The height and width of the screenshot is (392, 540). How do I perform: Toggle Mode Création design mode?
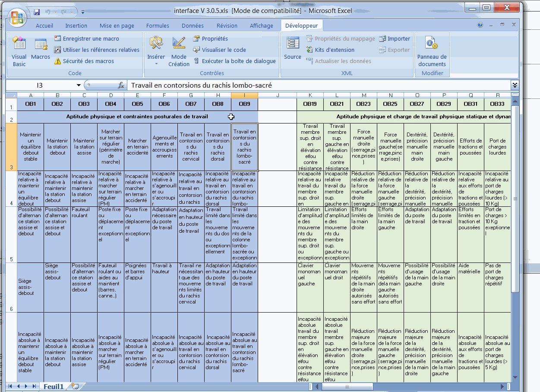coord(179,51)
